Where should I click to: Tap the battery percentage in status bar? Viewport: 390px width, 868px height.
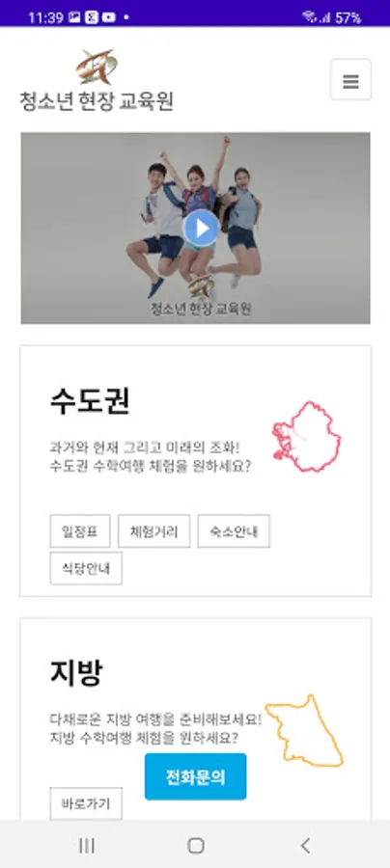tap(348, 17)
